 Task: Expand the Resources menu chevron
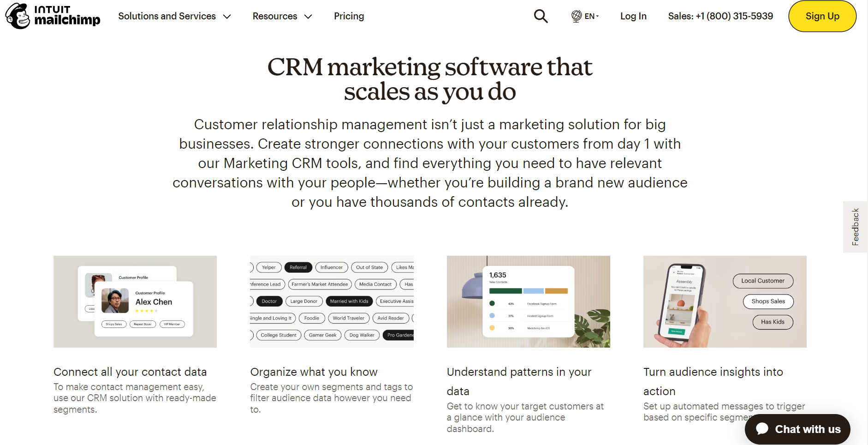tap(308, 17)
